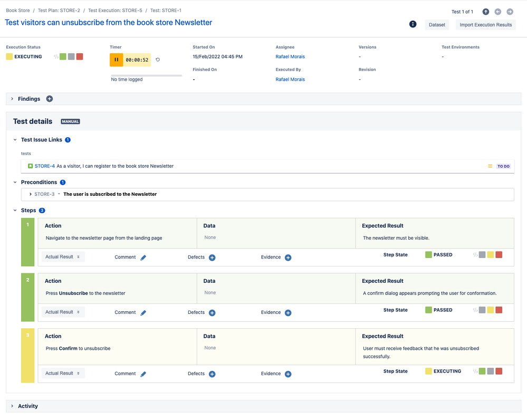Open Actual Result dropdown for step 1

coord(63,257)
